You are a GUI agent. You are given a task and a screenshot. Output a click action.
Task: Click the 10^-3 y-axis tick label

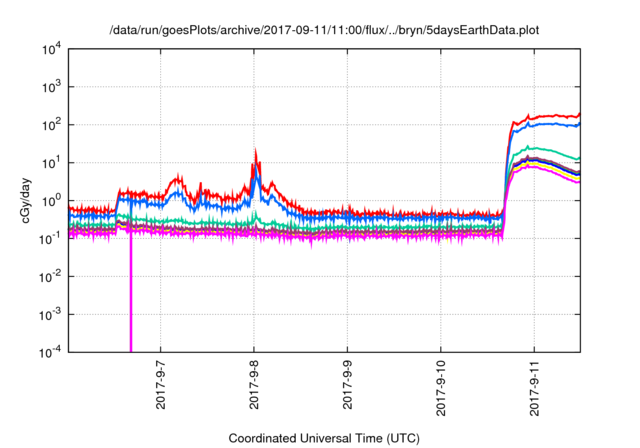(x=51, y=315)
